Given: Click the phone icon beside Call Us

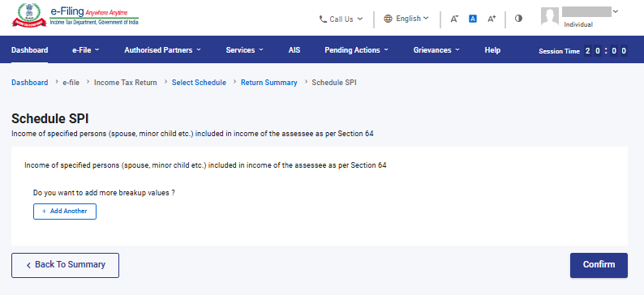Looking at the screenshot, I should click(x=324, y=19).
